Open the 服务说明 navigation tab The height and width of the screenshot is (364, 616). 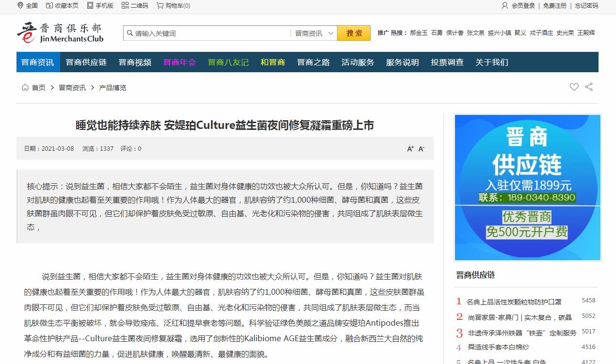pyautogui.click(x=403, y=62)
